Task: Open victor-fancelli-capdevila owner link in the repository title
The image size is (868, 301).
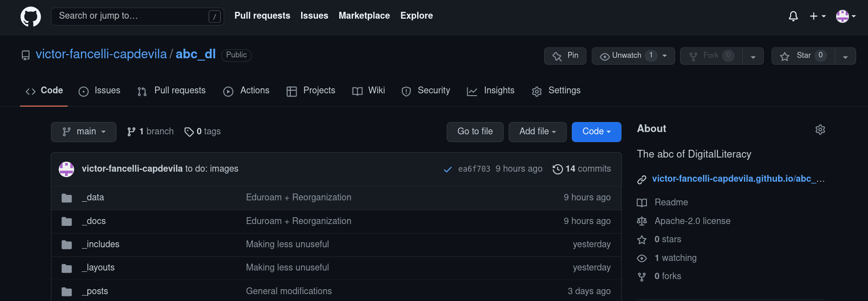Action: pyautogui.click(x=101, y=54)
